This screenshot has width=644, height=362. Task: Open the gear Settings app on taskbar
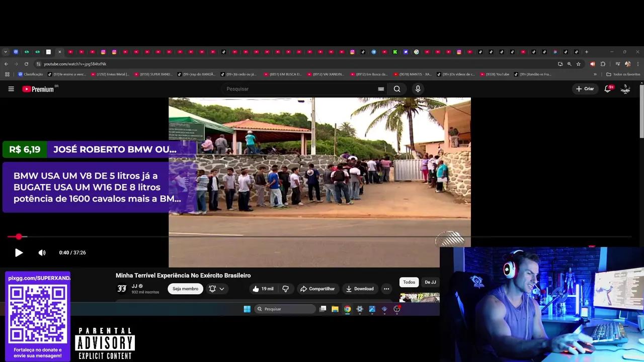[x=360, y=309]
